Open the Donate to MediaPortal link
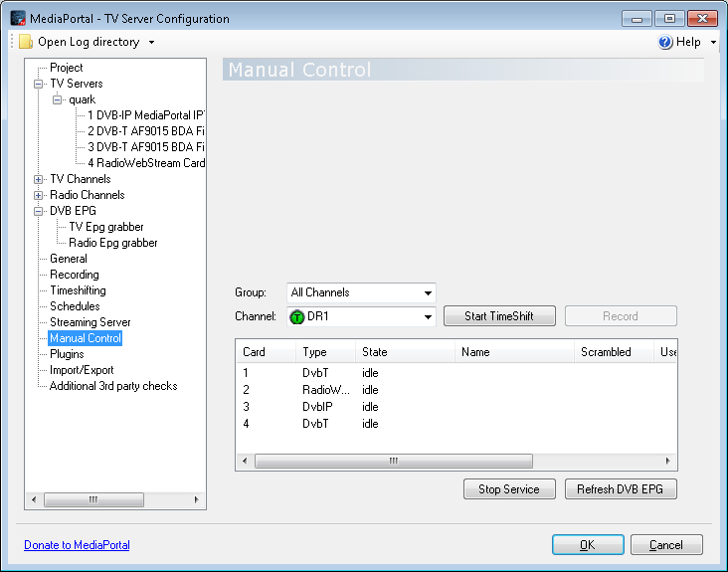 (x=77, y=545)
